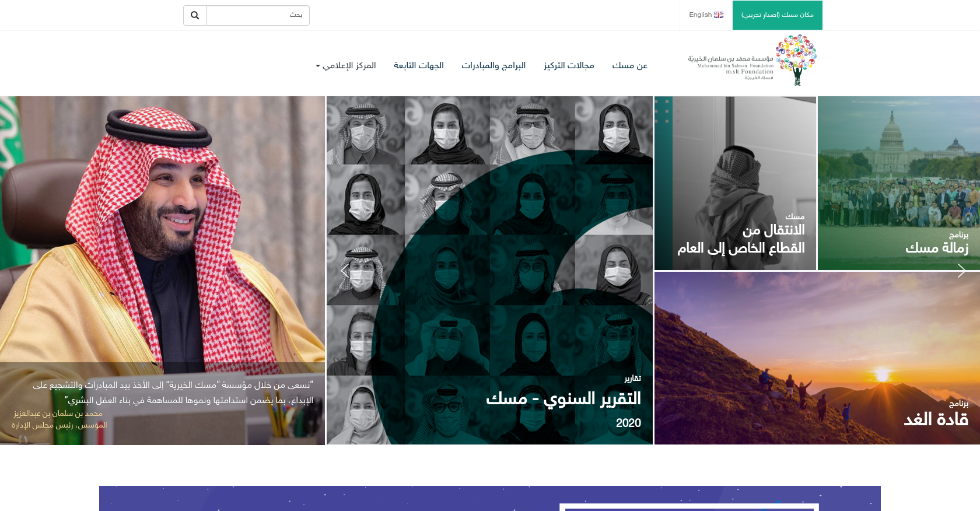Click the UK flag icon beside English
The width and height of the screenshot is (980, 511).
click(x=719, y=15)
